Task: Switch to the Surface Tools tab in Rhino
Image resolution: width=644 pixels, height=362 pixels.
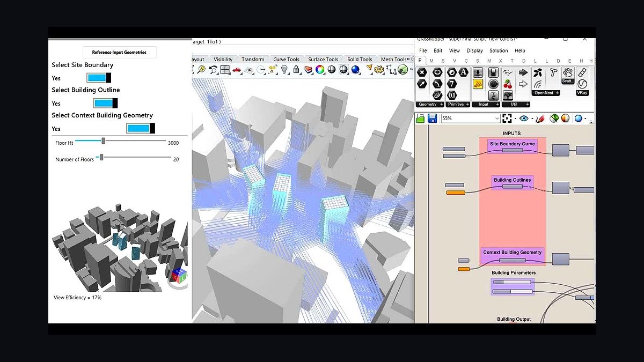Action: 323,60
